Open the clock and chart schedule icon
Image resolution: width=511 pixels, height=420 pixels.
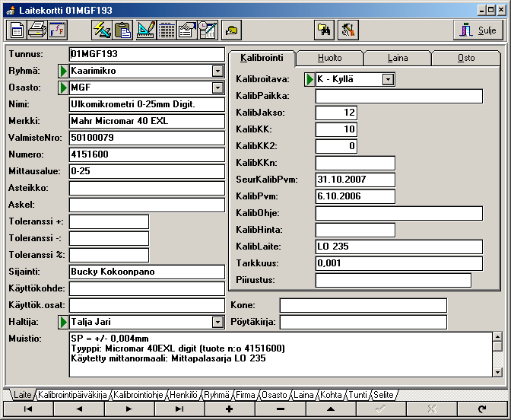pos(208,30)
